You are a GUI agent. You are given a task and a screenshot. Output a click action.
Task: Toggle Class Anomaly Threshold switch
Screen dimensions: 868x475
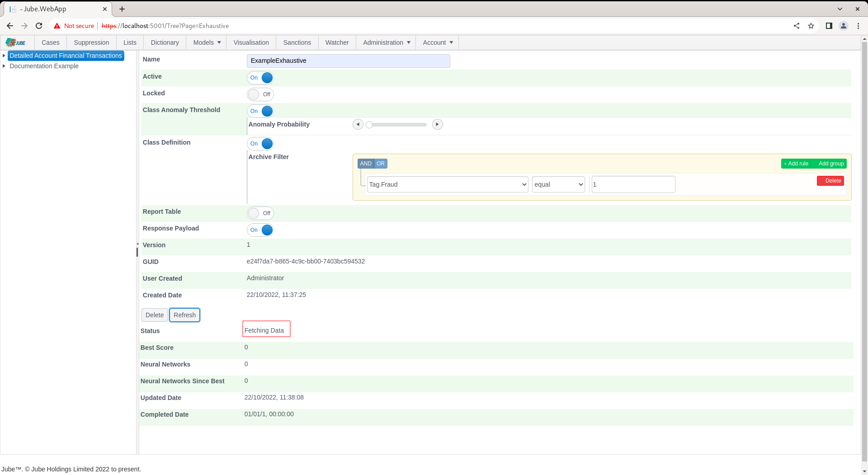260,111
